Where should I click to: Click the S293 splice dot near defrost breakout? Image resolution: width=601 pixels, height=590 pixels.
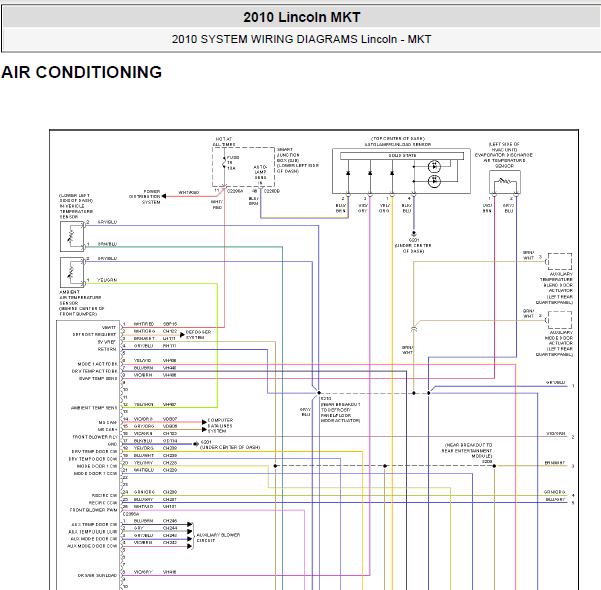pyautogui.click(x=319, y=393)
